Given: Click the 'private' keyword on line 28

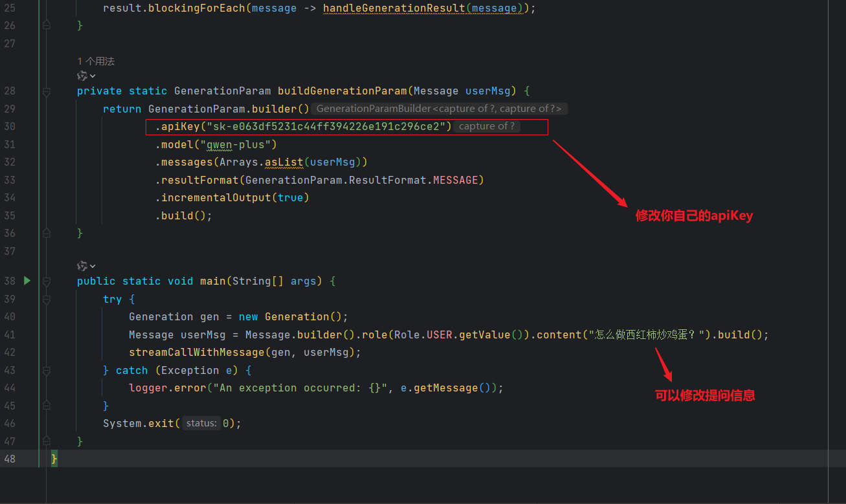Looking at the screenshot, I should click(100, 91).
